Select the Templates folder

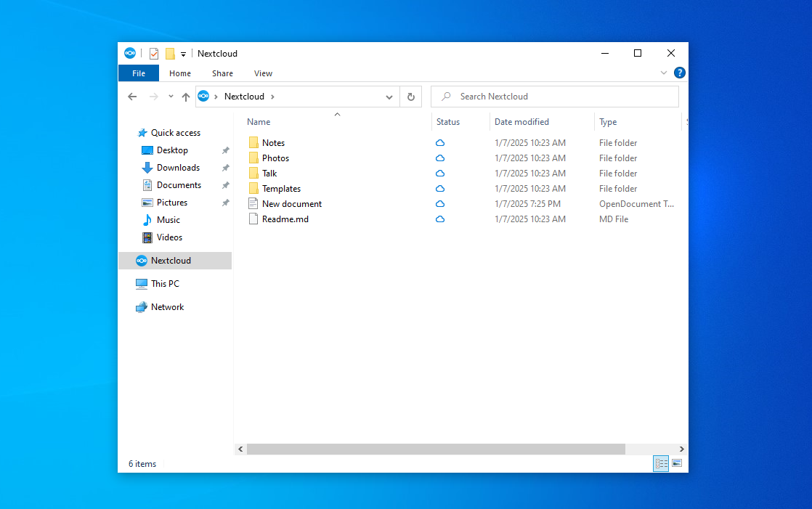tap(281, 189)
